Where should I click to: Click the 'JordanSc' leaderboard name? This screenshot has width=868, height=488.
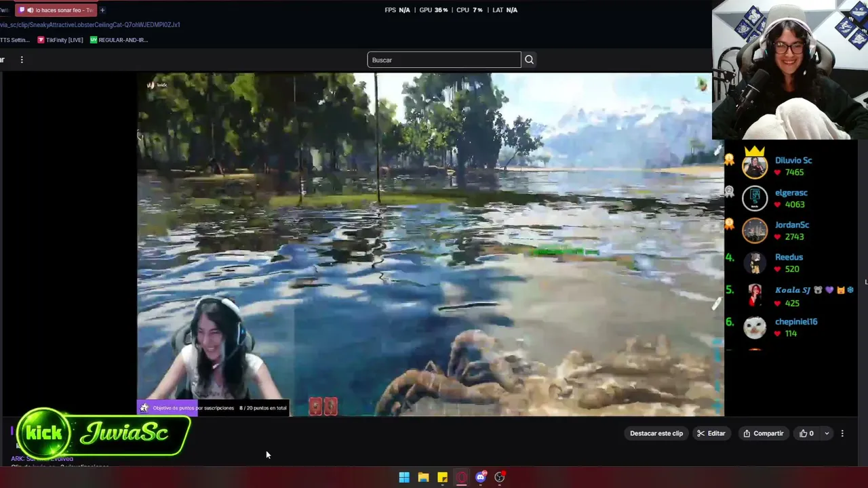tap(792, 225)
